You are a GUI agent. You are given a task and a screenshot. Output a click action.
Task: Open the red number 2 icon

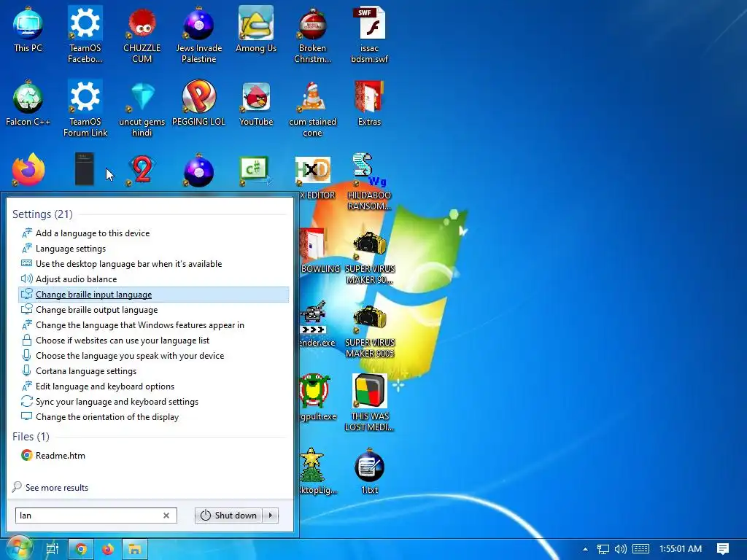(142, 169)
